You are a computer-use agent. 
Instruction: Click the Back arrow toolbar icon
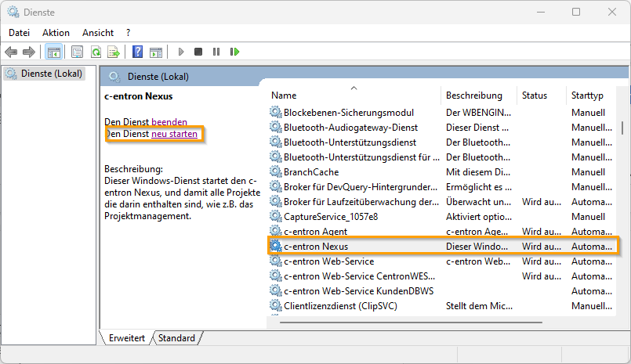(x=11, y=52)
